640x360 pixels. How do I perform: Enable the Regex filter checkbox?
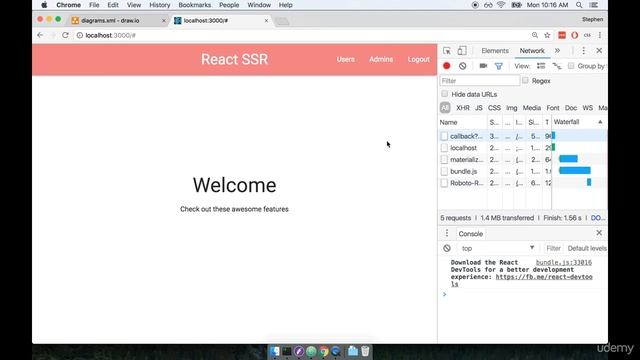[x=525, y=80]
